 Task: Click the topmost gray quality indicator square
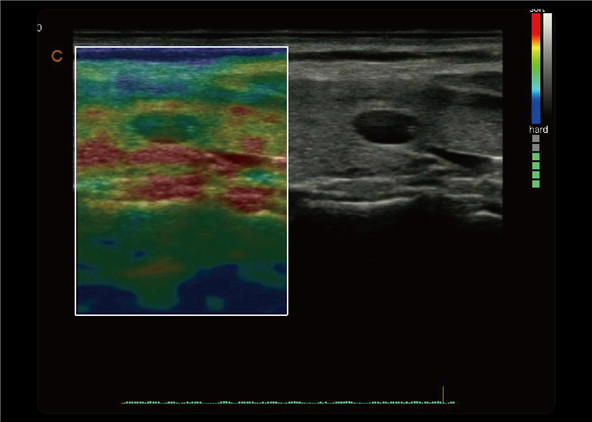pyautogui.click(x=536, y=139)
